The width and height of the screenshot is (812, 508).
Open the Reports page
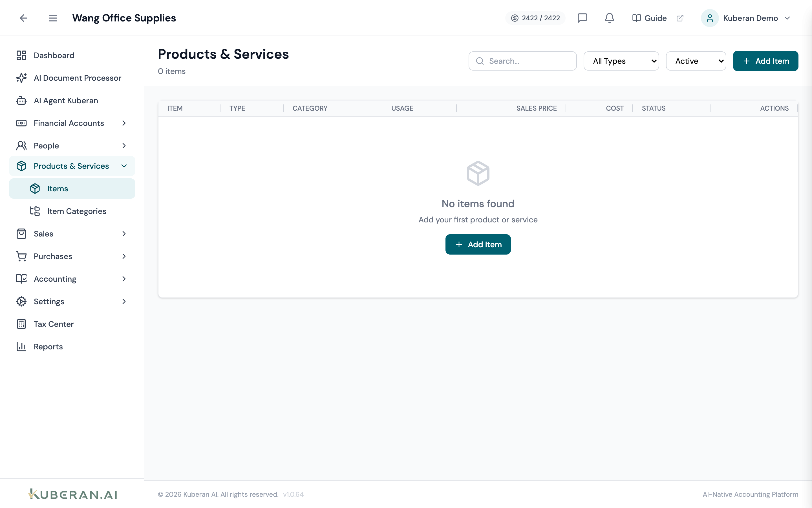pyautogui.click(x=72, y=346)
